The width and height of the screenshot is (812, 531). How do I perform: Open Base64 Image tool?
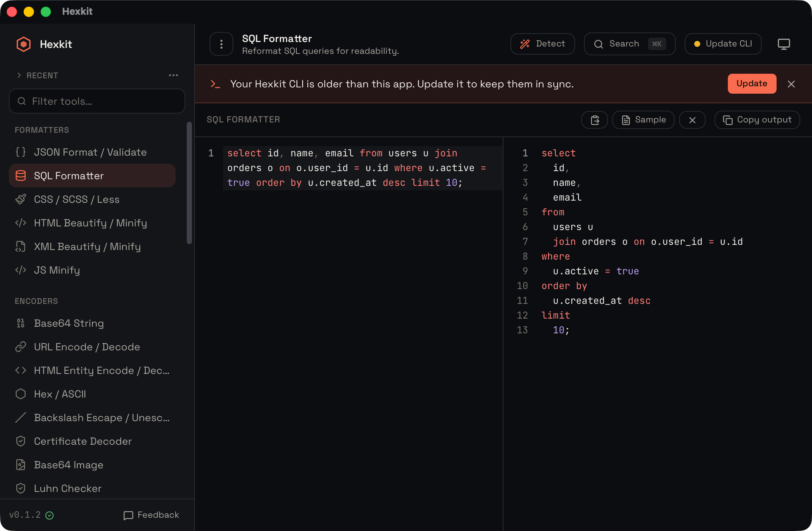(92, 465)
